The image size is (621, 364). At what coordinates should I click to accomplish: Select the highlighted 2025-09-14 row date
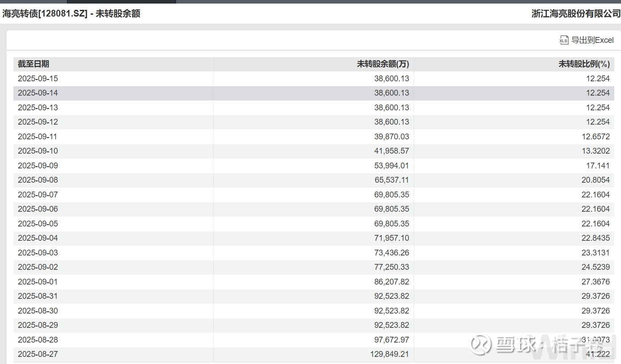pyautogui.click(x=38, y=93)
